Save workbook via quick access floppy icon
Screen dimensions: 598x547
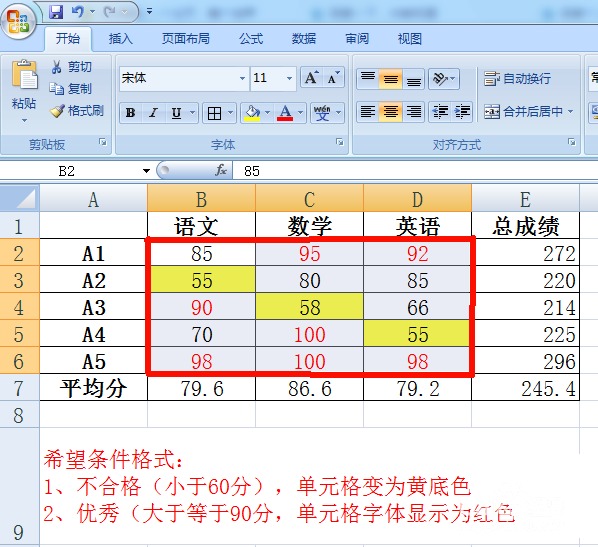click(x=56, y=12)
